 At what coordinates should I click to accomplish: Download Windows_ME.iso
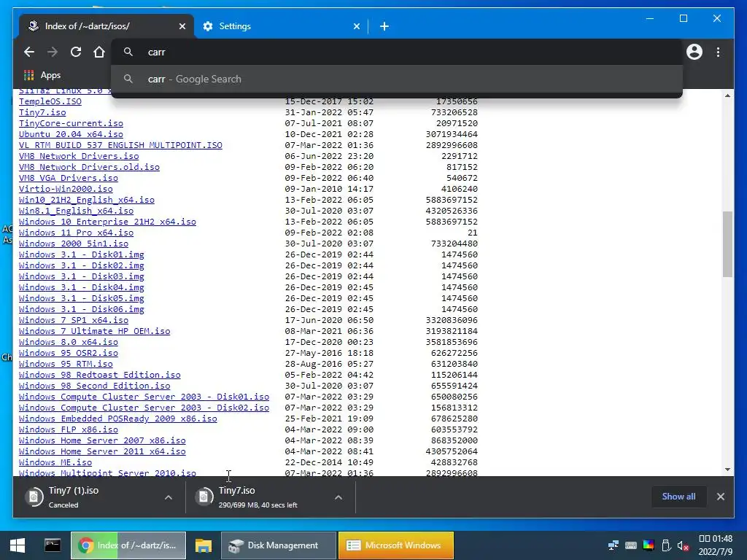point(55,463)
